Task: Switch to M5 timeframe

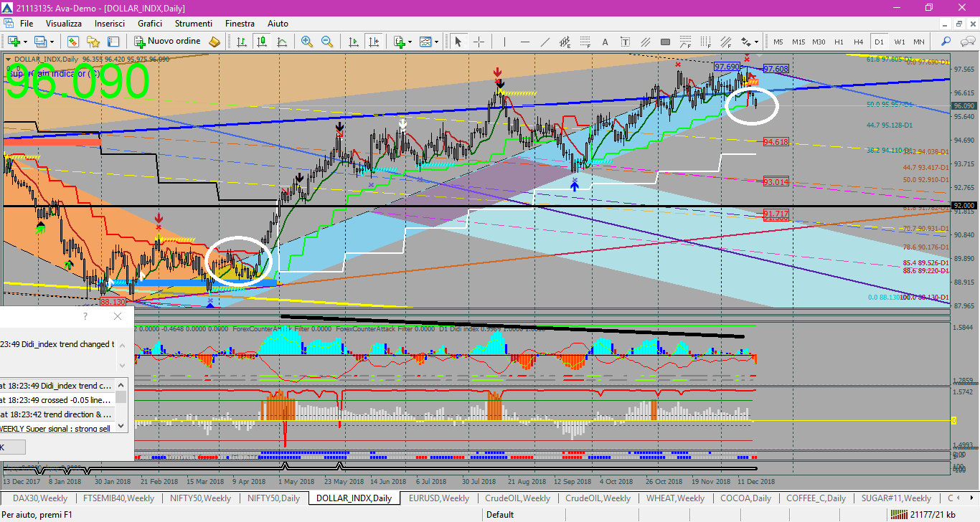Action: click(x=778, y=42)
